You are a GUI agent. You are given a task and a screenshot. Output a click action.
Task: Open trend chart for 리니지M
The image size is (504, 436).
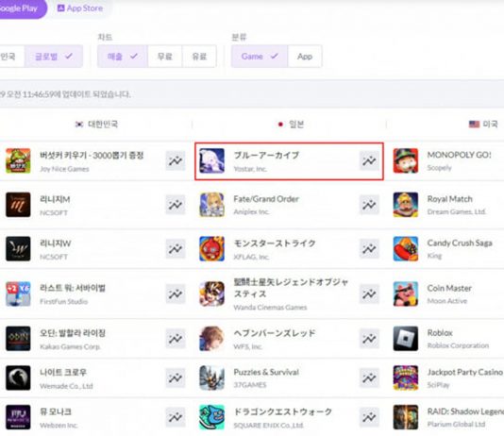(176, 205)
